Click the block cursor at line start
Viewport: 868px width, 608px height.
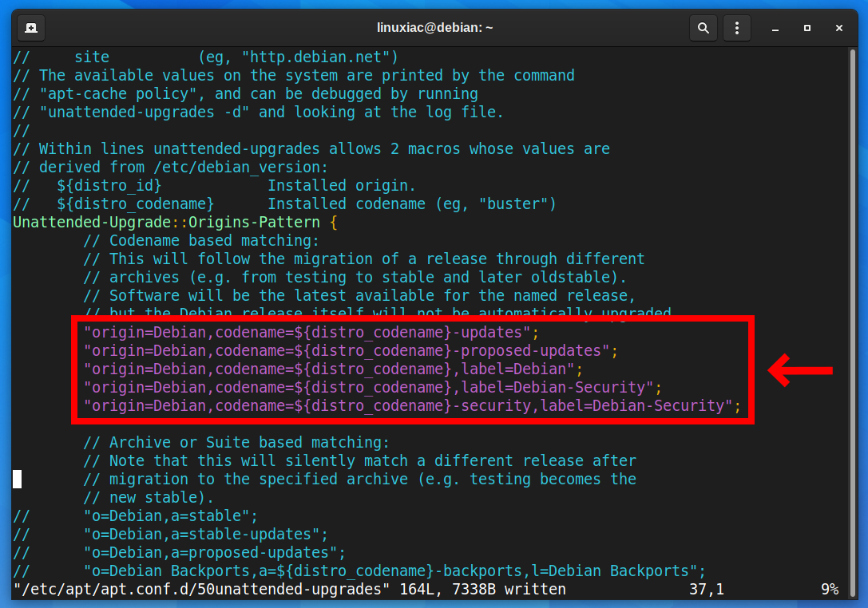pyautogui.click(x=17, y=479)
